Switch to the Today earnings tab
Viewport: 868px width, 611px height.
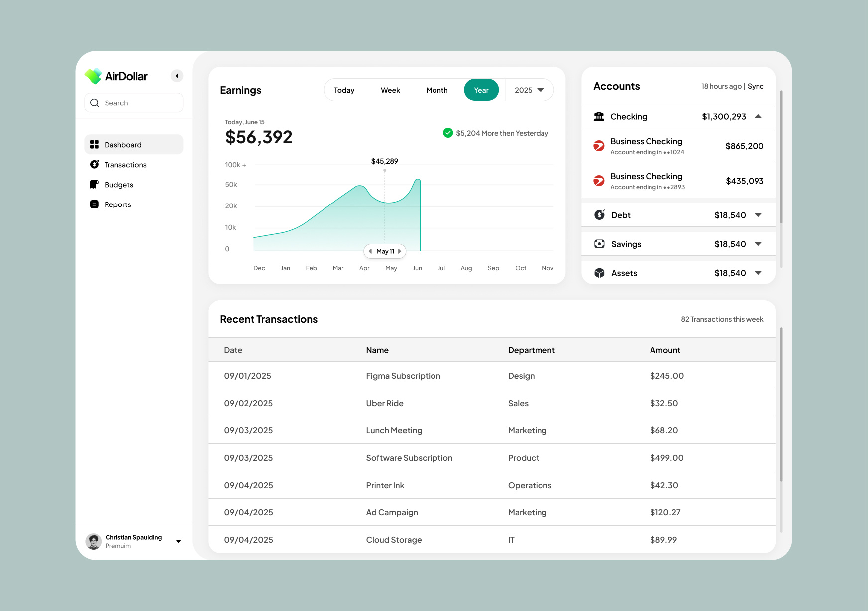point(344,90)
